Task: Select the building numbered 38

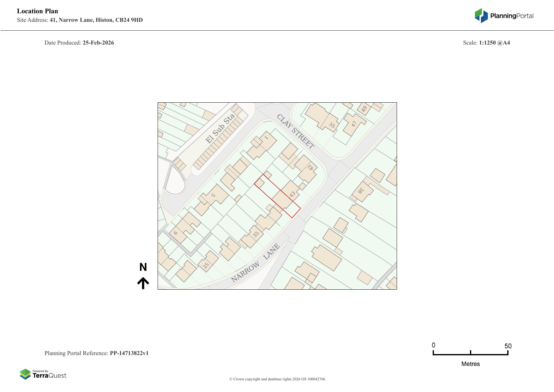Action: (361, 190)
